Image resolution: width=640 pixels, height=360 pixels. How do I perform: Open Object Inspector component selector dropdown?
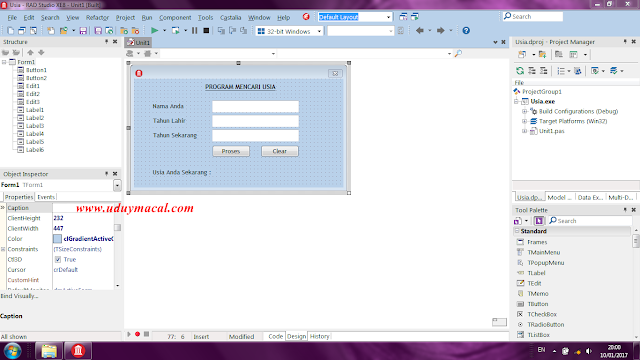coord(117,185)
